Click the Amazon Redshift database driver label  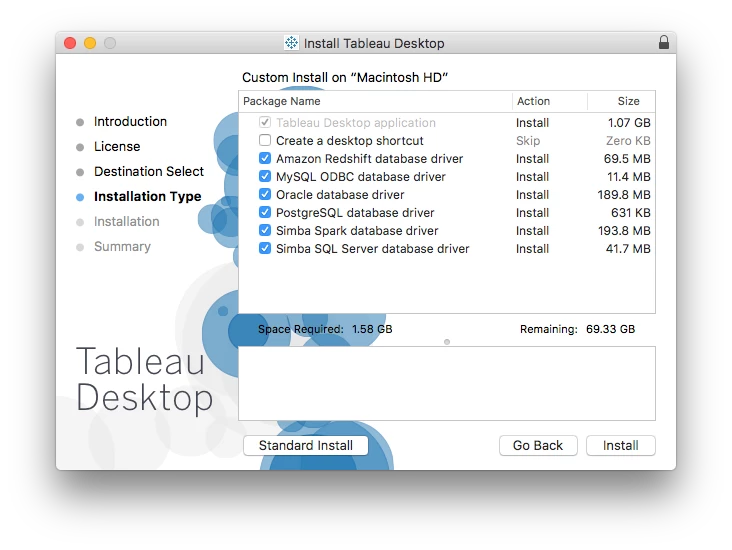[x=369, y=159]
